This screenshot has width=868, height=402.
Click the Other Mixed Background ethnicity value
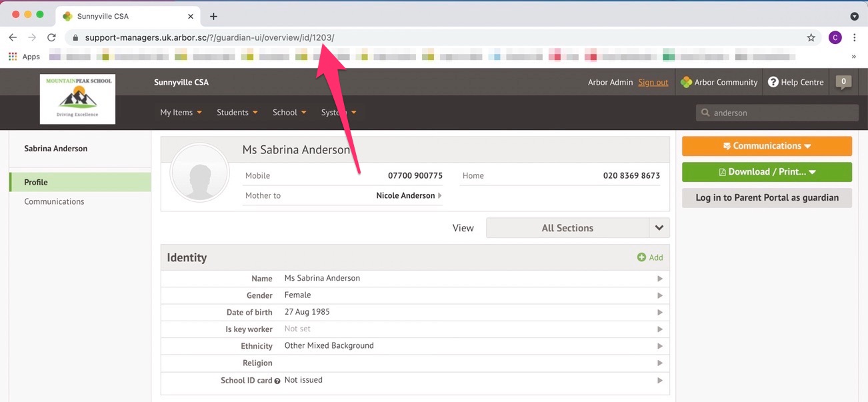[329, 346]
